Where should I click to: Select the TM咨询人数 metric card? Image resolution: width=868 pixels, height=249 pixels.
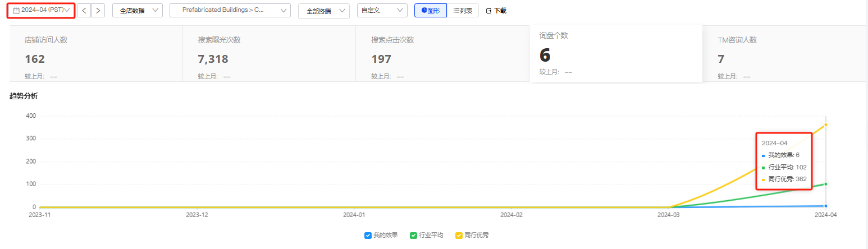pyautogui.click(x=786, y=53)
